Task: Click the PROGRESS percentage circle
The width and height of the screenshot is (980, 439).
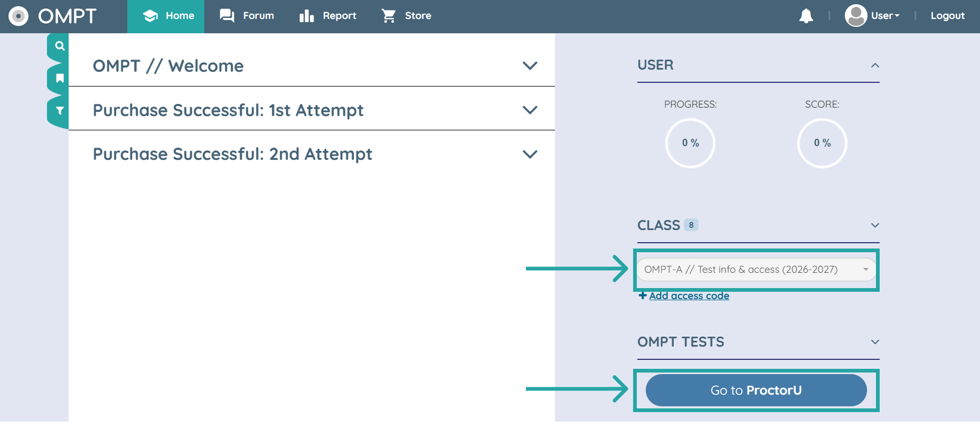Action: pyautogui.click(x=690, y=143)
